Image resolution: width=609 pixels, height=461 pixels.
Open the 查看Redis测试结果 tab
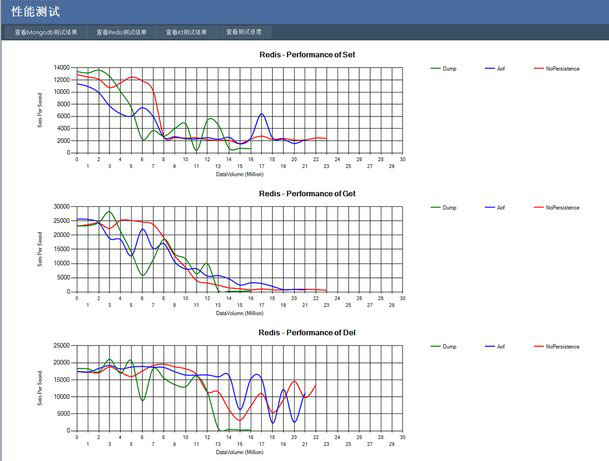point(121,32)
